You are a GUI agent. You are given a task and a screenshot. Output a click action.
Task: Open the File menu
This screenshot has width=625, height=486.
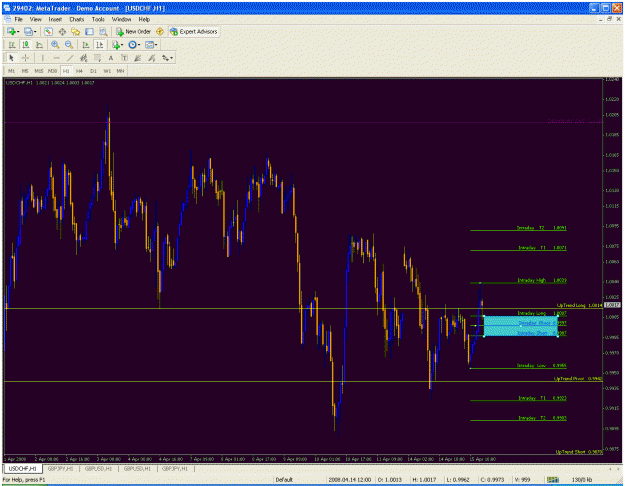point(18,19)
